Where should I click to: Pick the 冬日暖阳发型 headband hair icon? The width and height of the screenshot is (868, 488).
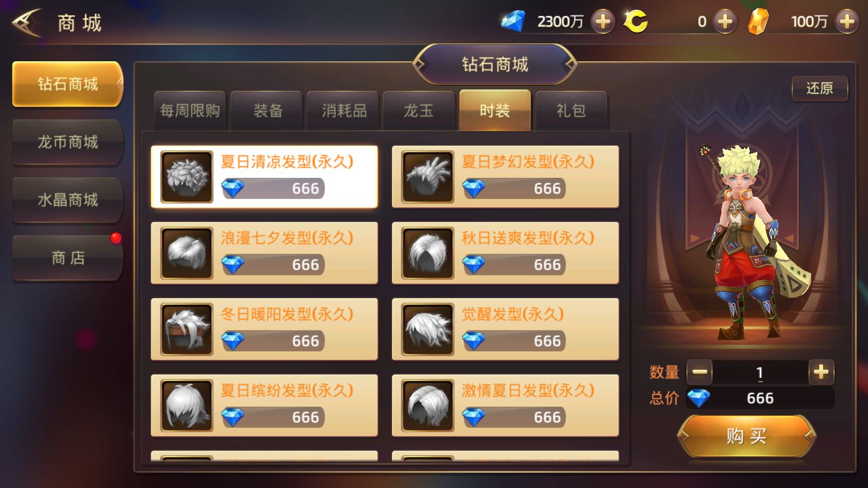pos(187,329)
